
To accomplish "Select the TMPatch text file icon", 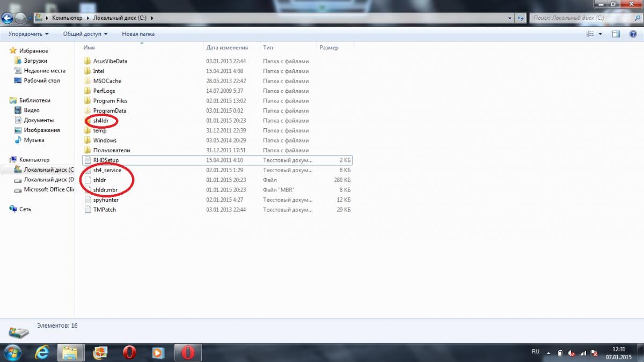I will (x=88, y=210).
